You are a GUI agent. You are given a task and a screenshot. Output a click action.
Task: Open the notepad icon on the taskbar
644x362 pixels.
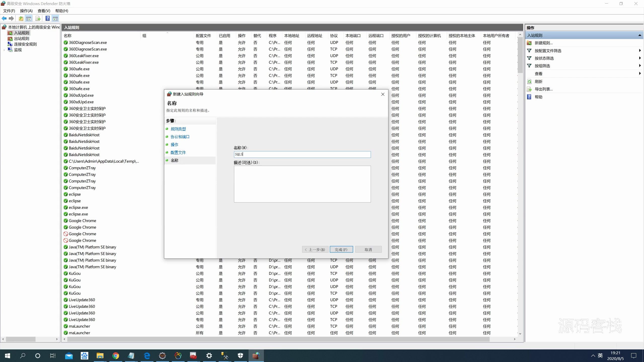[x=131, y=356]
